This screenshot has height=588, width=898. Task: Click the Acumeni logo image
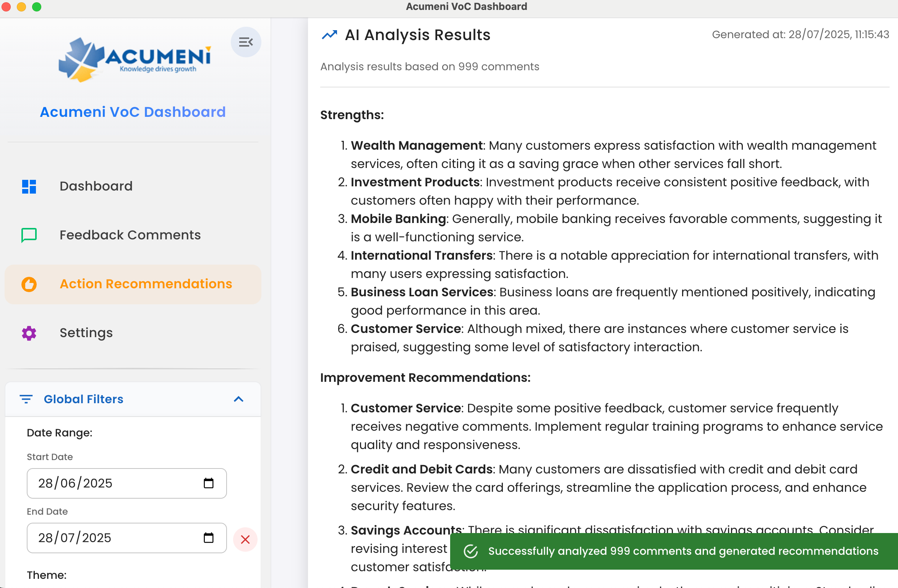point(135,60)
